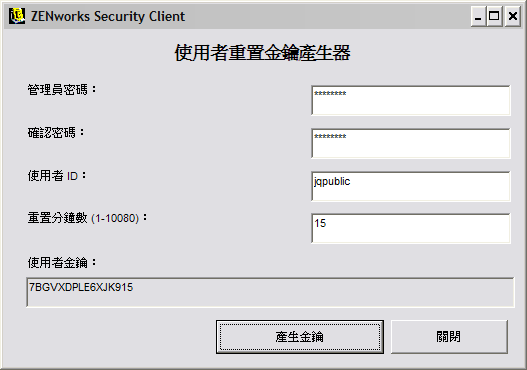Click the 重置分鐘數 label text
Screen dimensions: 527x370
tap(57, 218)
